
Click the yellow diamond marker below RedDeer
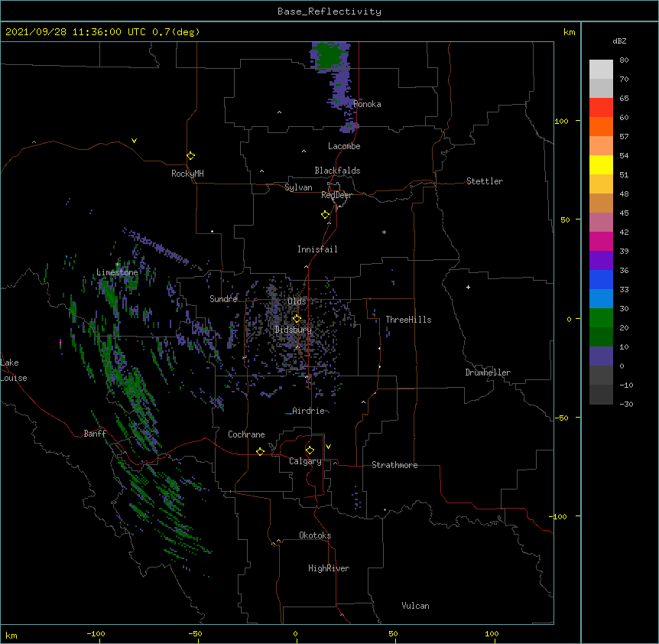(326, 215)
